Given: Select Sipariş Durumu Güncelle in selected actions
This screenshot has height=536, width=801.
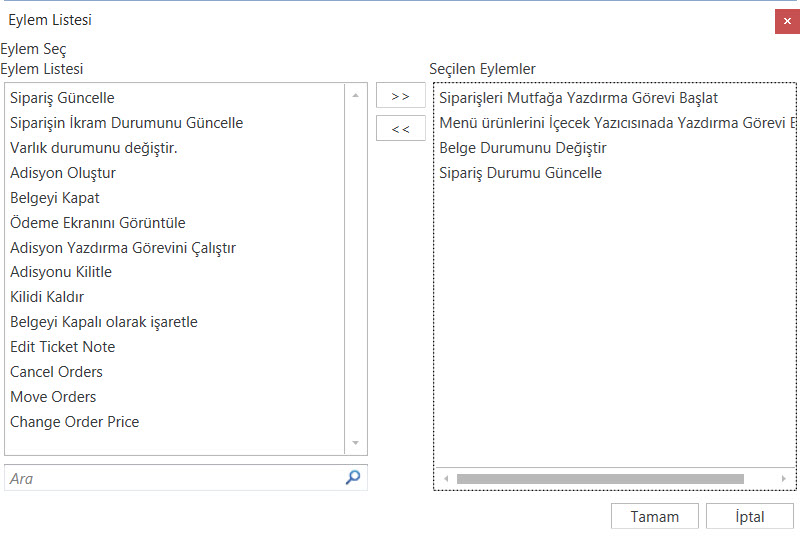Looking at the screenshot, I should (520, 173).
